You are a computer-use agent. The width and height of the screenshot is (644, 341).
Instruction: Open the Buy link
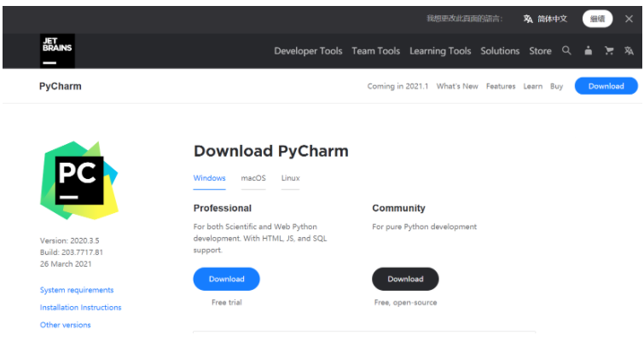[x=556, y=86]
